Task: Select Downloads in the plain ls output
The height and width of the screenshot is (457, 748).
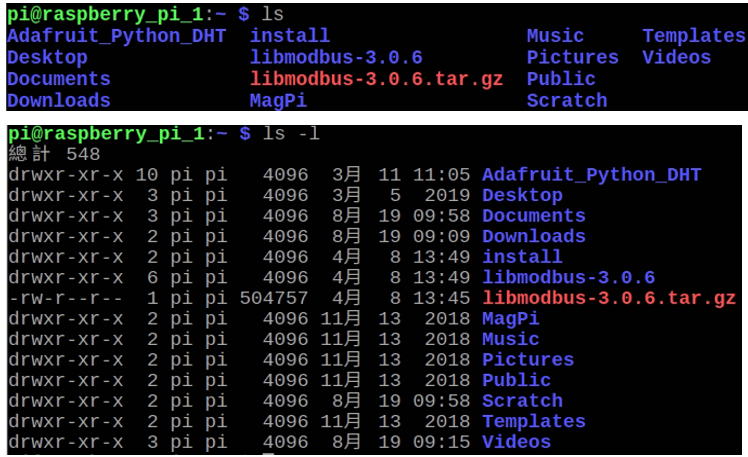Action: [x=59, y=101]
